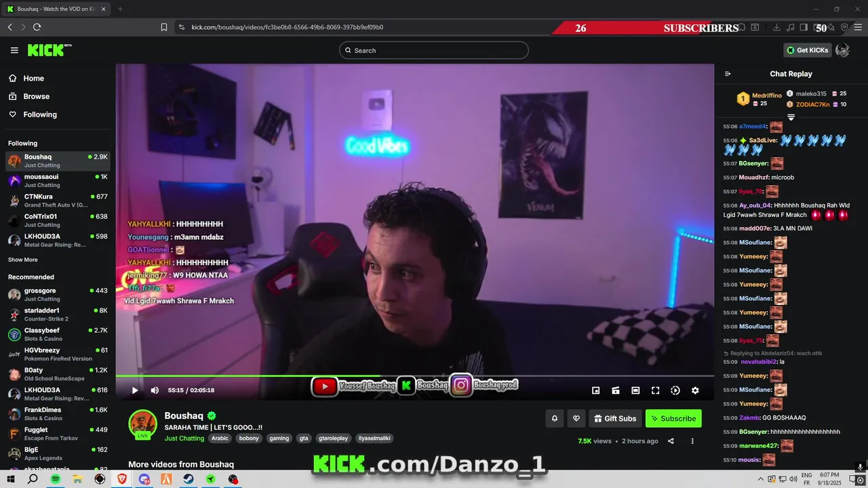Open the hamburger sidebar menu
This screenshot has height=488, width=868.
(14, 50)
